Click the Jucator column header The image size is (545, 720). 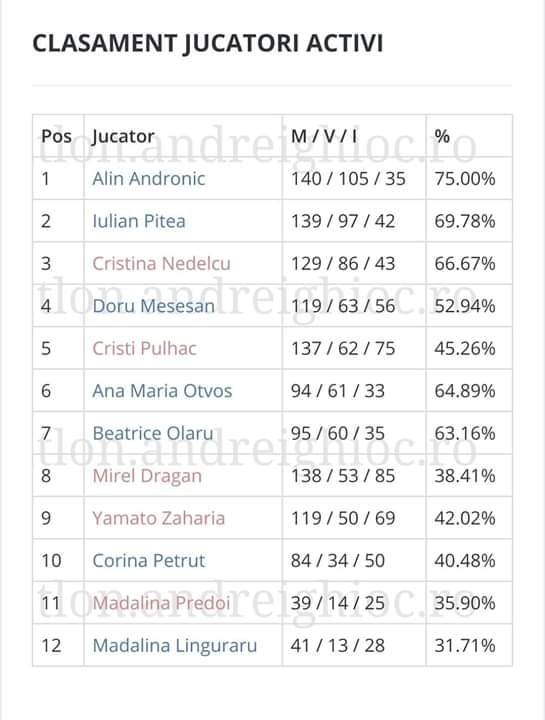pyautogui.click(x=123, y=136)
